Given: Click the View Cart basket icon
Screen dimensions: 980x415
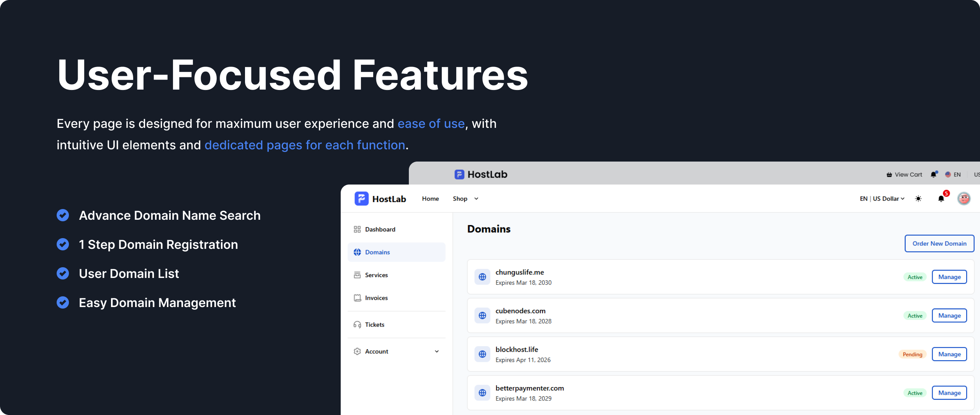Looking at the screenshot, I should [x=889, y=175].
